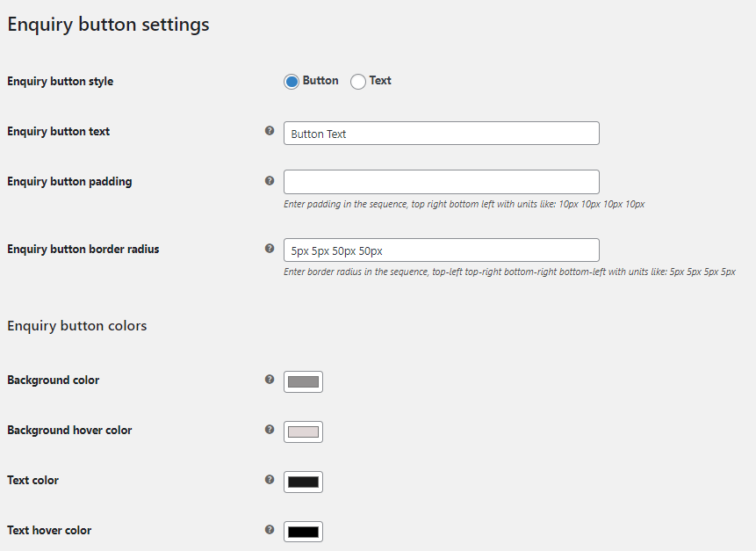Open help for Enquiry button text
Image resolution: width=756 pixels, height=551 pixels.
[x=269, y=130]
